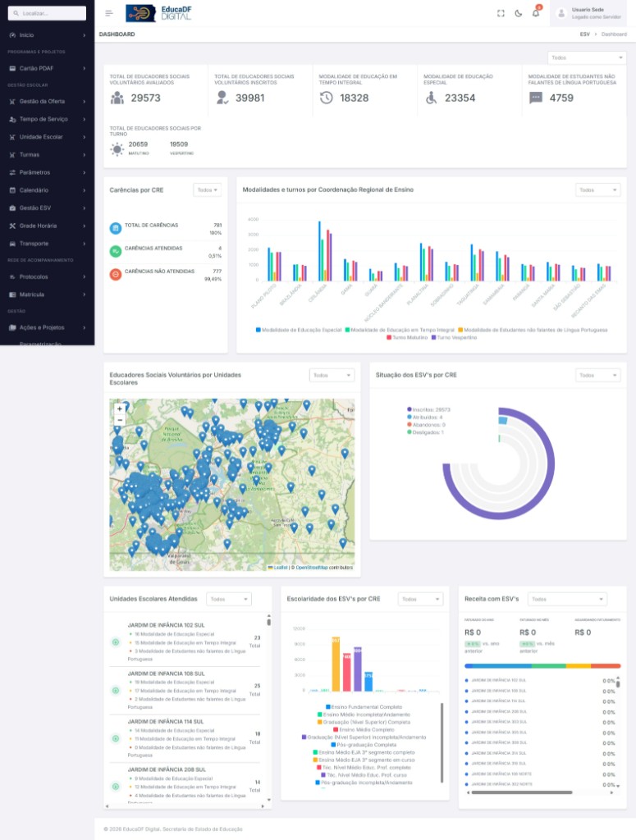
Task: Toggle Modalidade de Educação Especial legend series
Action: 299,330
